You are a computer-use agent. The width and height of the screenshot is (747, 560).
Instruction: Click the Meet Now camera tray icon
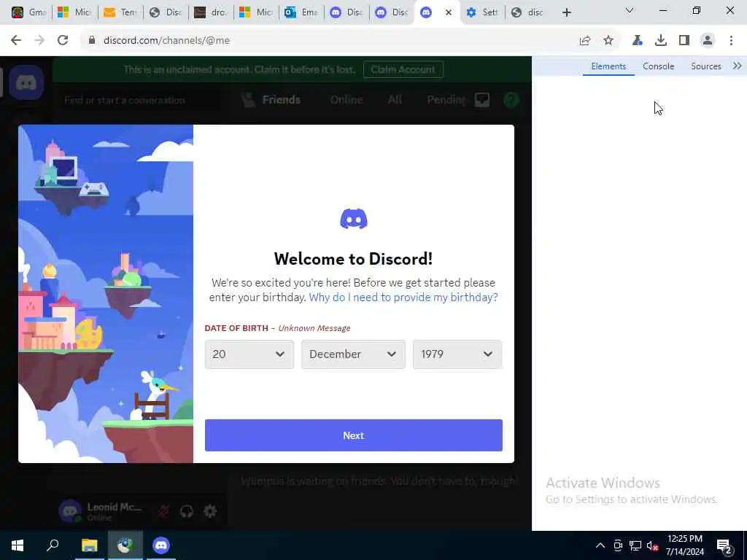[x=618, y=545]
